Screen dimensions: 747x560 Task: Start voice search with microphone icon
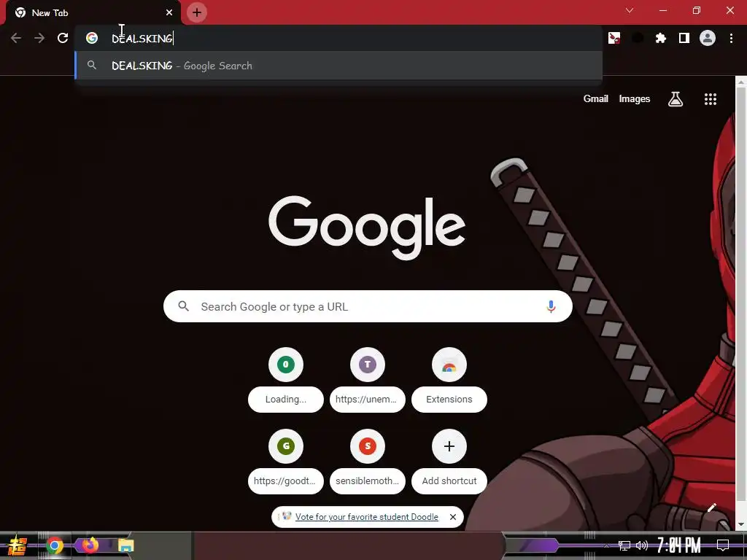551,306
